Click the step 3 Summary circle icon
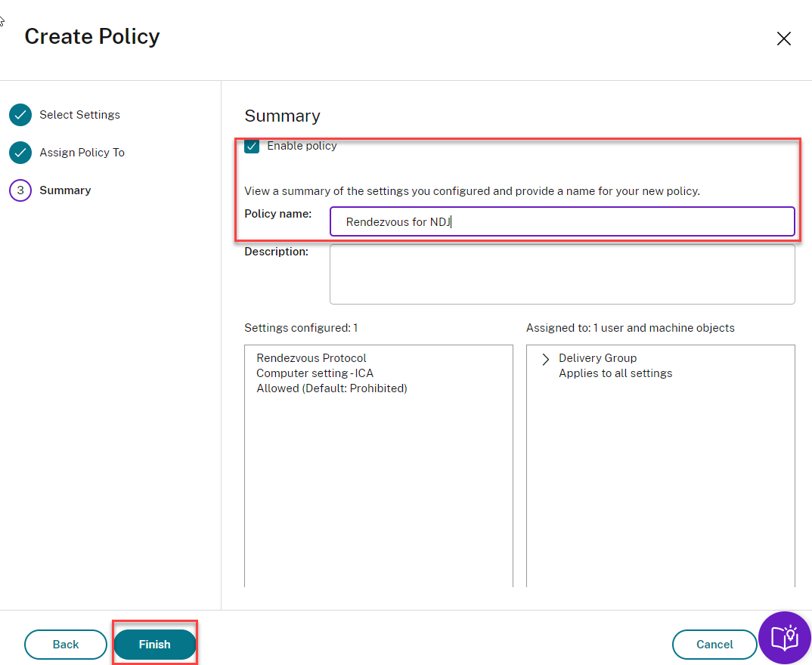This screenshot has height=665, width=812. pos(20,191)
